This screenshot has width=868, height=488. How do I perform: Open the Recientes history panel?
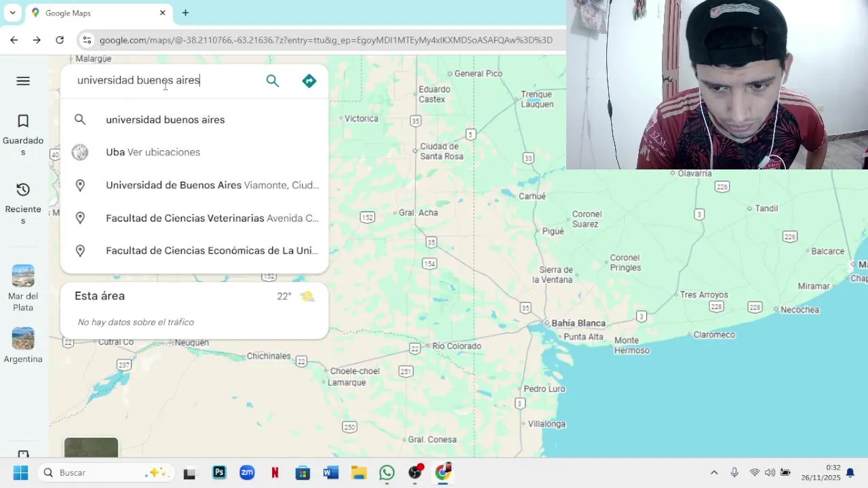(x=23, y=203)
